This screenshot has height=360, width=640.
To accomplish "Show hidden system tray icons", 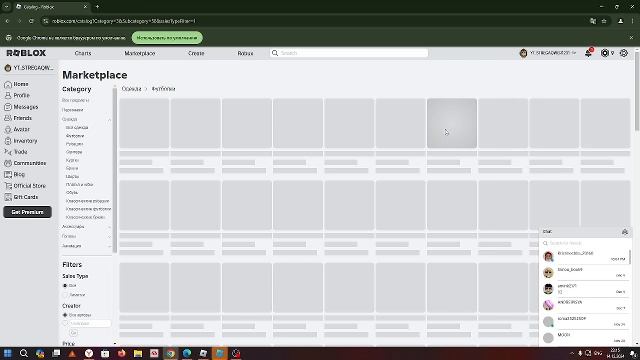I will [572, 353].
